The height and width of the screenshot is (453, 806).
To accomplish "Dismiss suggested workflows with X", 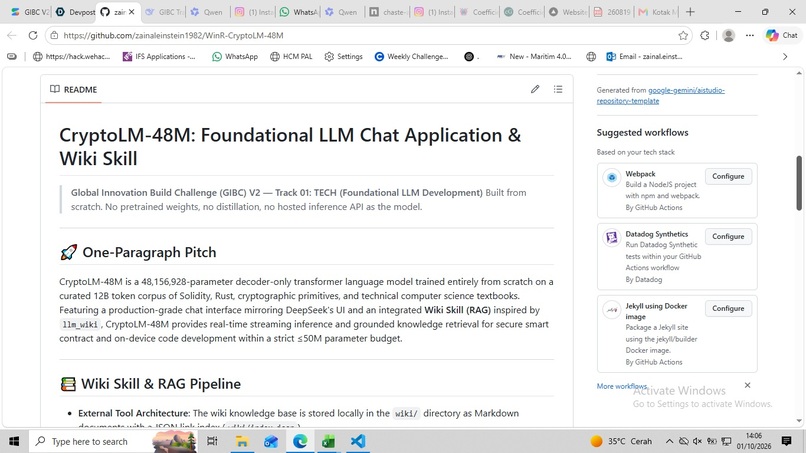I will [x=747, y=385].
